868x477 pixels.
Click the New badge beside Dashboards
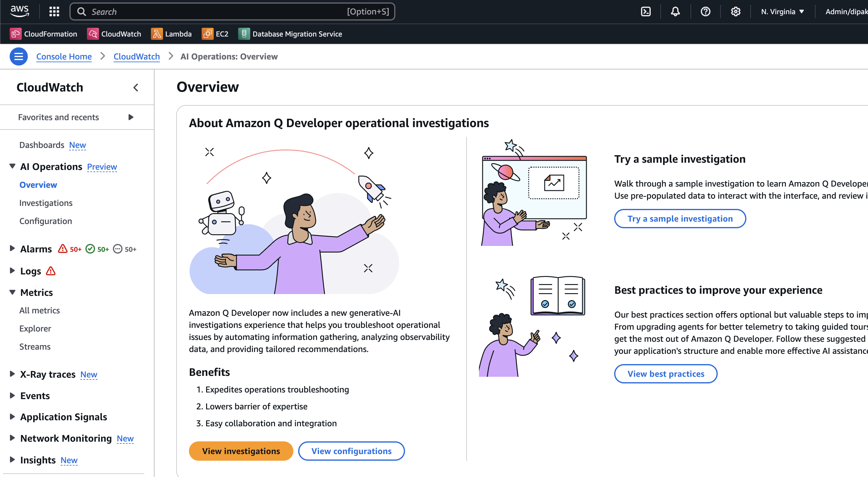pyautogui.click(x=78, y=145)
